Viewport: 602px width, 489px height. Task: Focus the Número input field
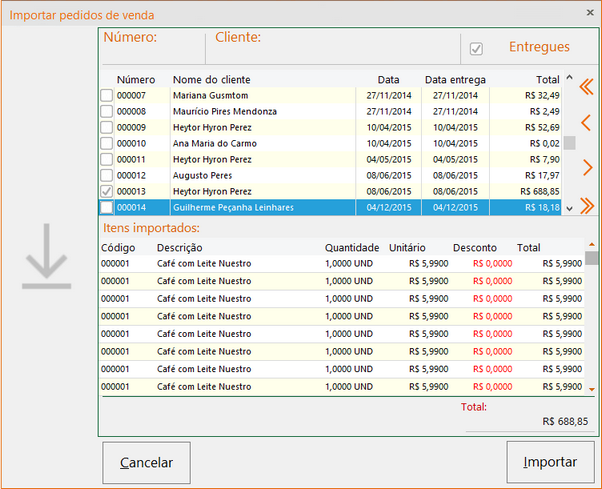153,55
